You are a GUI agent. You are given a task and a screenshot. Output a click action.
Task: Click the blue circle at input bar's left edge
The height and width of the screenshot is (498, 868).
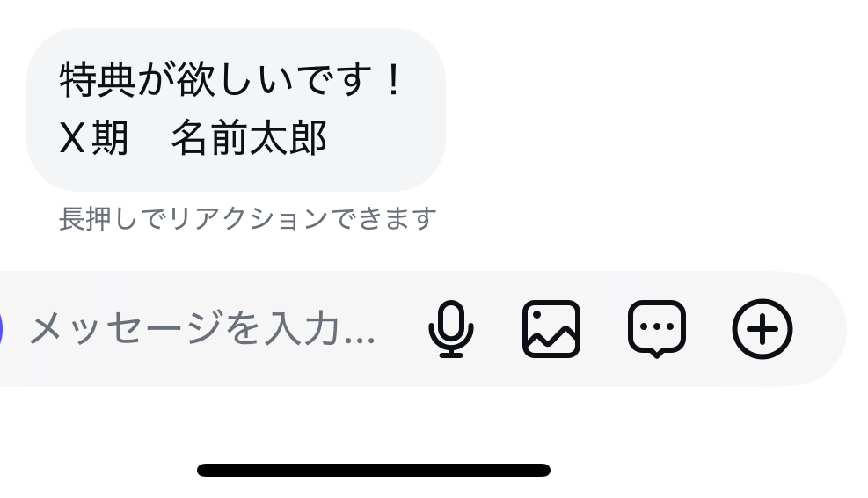coord(1,329)
